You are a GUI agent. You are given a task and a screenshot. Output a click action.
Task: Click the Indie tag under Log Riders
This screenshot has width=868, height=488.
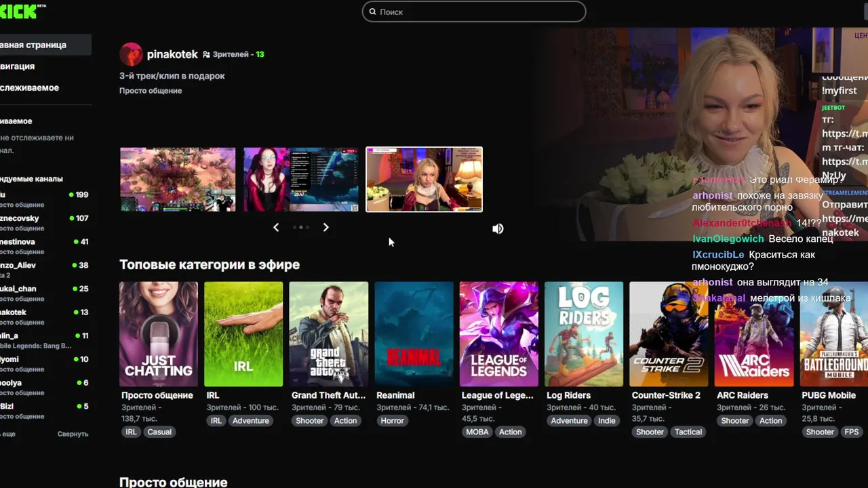pyautogui.click(x=607, y=421)
